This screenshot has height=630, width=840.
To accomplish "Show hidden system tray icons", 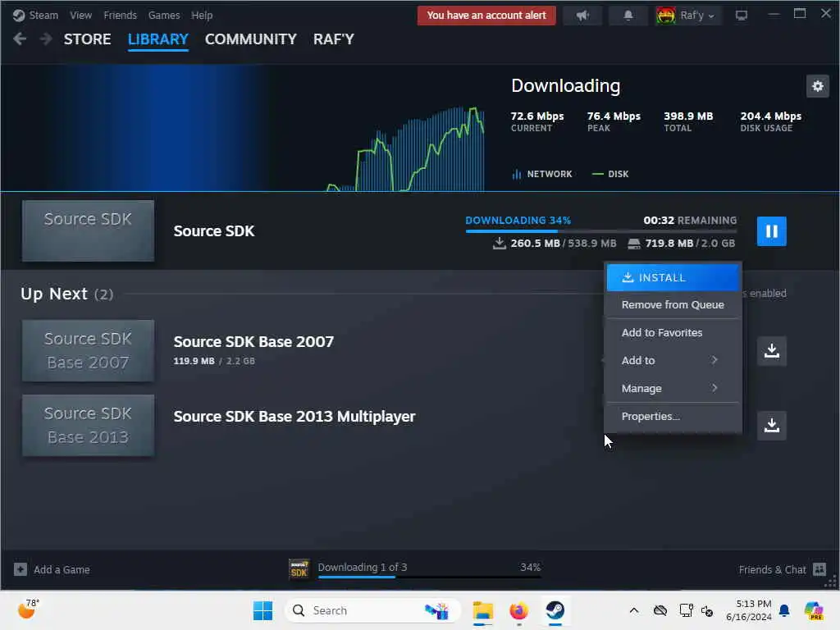I will coord(634,610).
